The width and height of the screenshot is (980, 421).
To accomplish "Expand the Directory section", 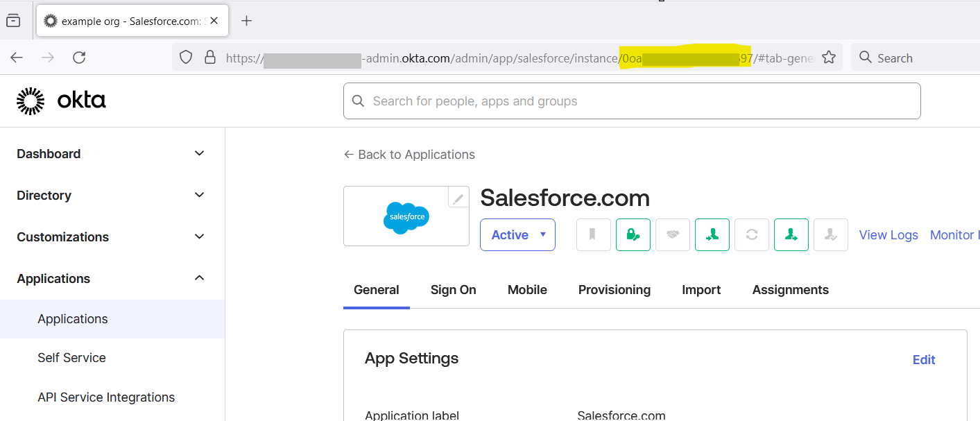I will click(199, 195).
